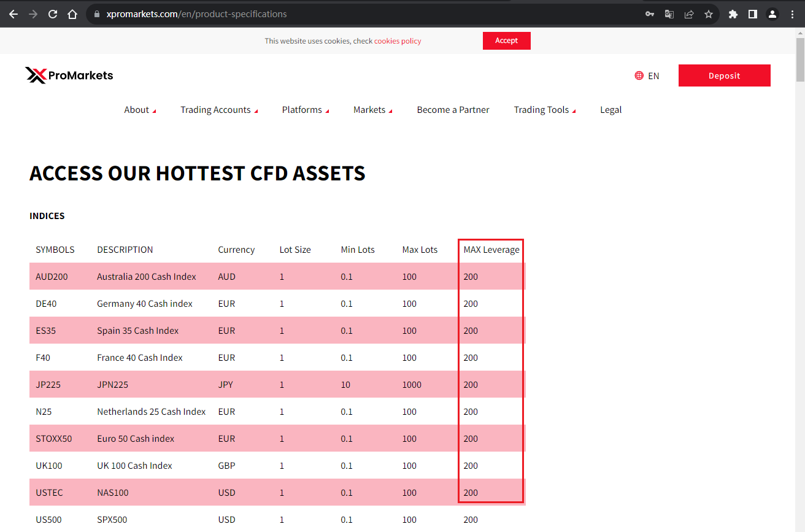The width and height of the screenshot is (805, 532).
Task: Click the Australia 200 Cash Index description
Action: tap(147, 277)
